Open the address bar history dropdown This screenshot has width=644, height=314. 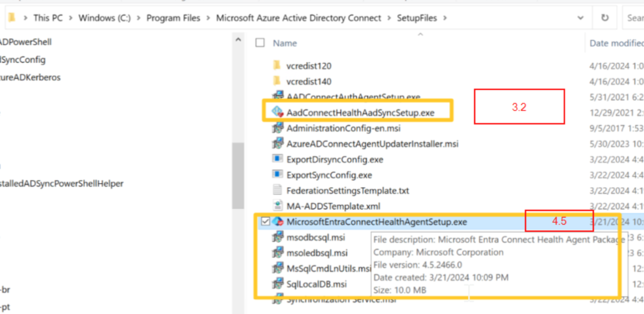coord(581,18)
